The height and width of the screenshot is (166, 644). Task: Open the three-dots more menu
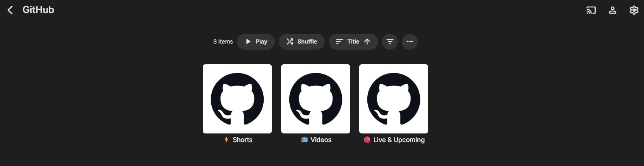[x=410, y=41]
